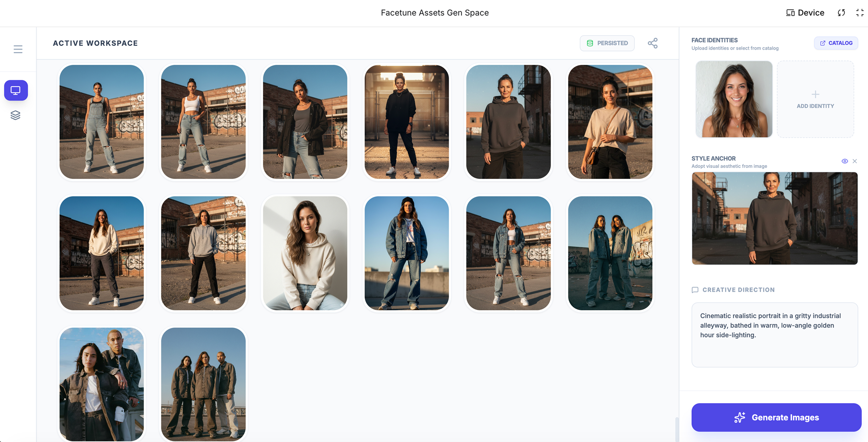Image resolution: width=868 pixels, height=442 pixels.
Task: Click the collapse fullscreen icon at top right
Action: 860,13
